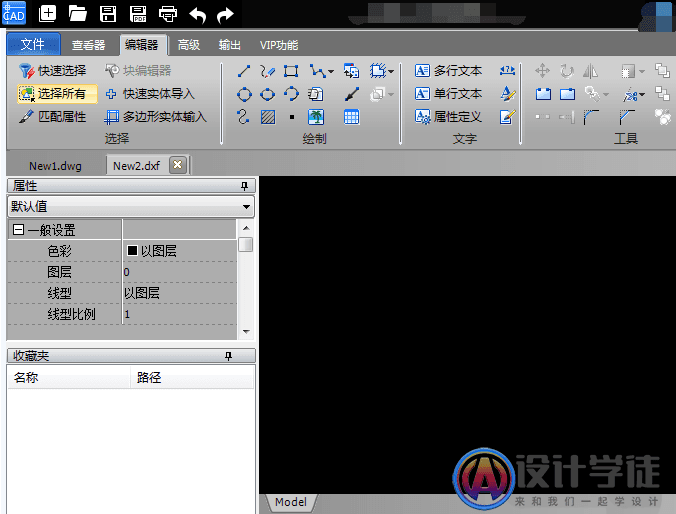Switch to the 编辑器 ribbon tab
This screenshot has width=676, height=514.
[142, 45]
